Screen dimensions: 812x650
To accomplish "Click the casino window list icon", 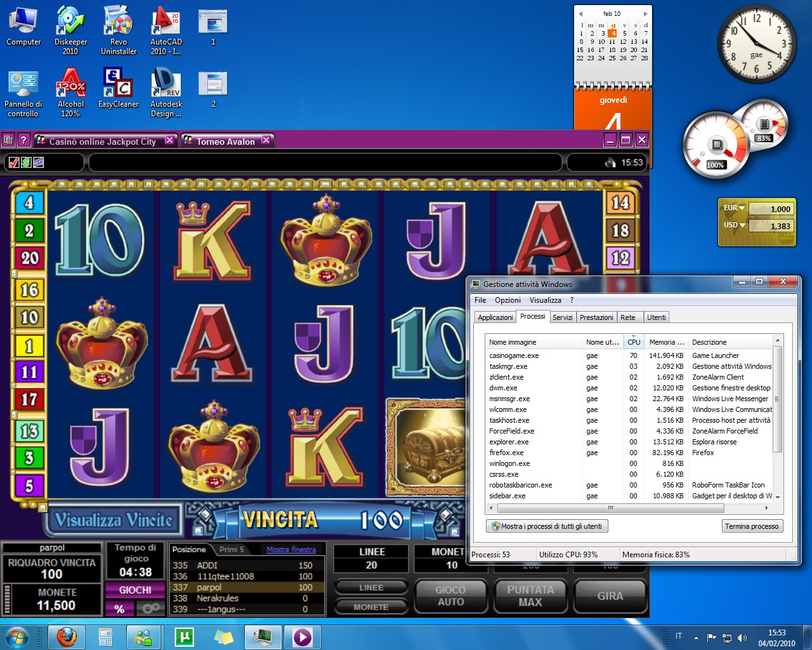I will (8, 140).
